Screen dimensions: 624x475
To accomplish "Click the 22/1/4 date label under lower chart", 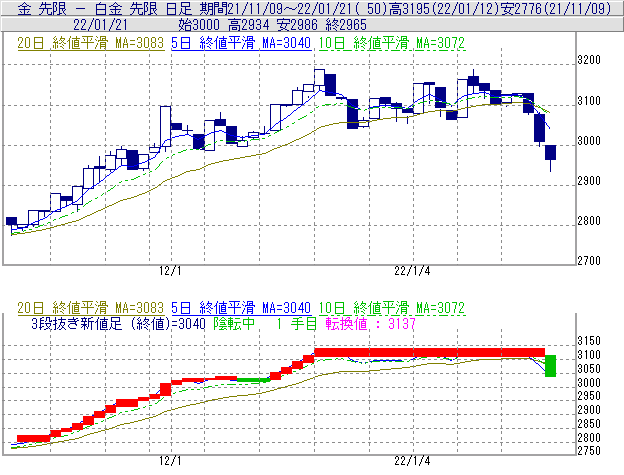I will (x=412, y=461).
